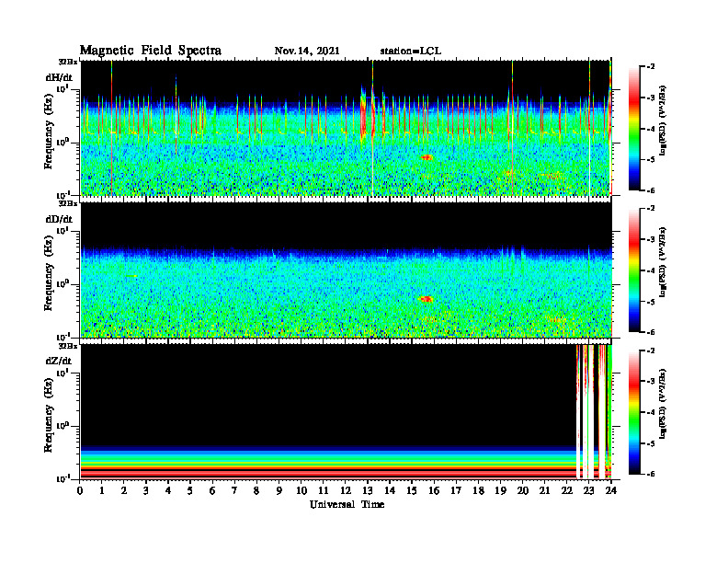Click hour 15 on the time axis

(412, 490)
